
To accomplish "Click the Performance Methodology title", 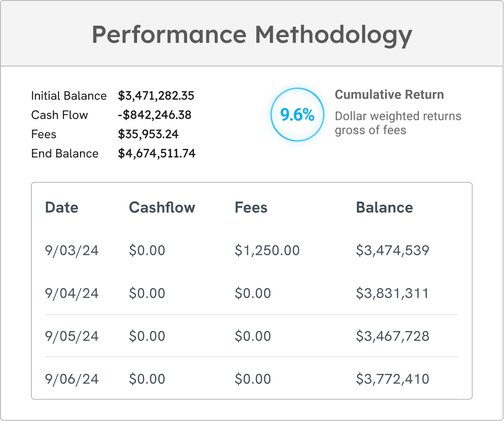I will tap(252, 34).
